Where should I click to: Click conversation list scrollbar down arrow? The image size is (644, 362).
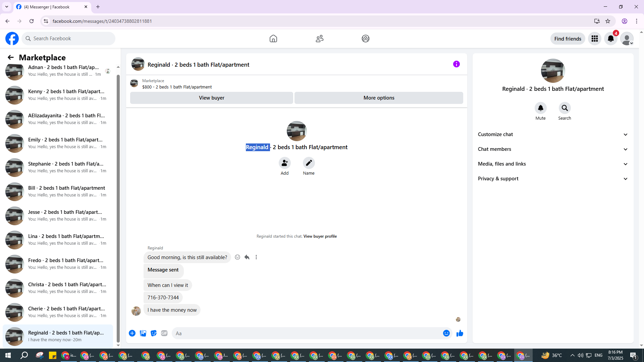[118, 345]
